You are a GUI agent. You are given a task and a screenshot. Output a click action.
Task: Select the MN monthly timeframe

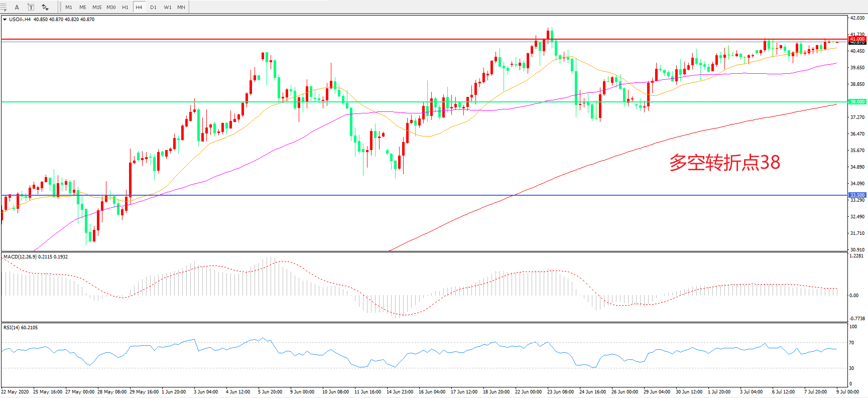181,7
